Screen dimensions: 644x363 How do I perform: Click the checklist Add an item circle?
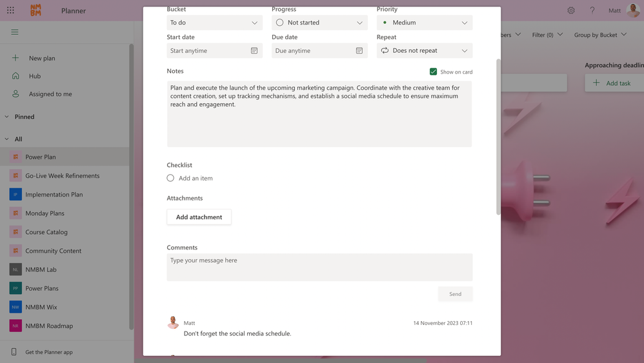(170, 178)
